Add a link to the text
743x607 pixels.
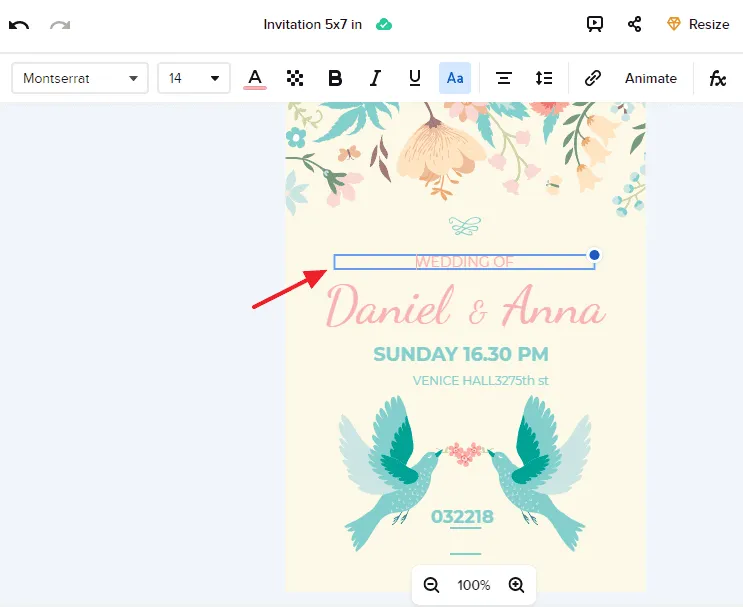coord(592,78)
